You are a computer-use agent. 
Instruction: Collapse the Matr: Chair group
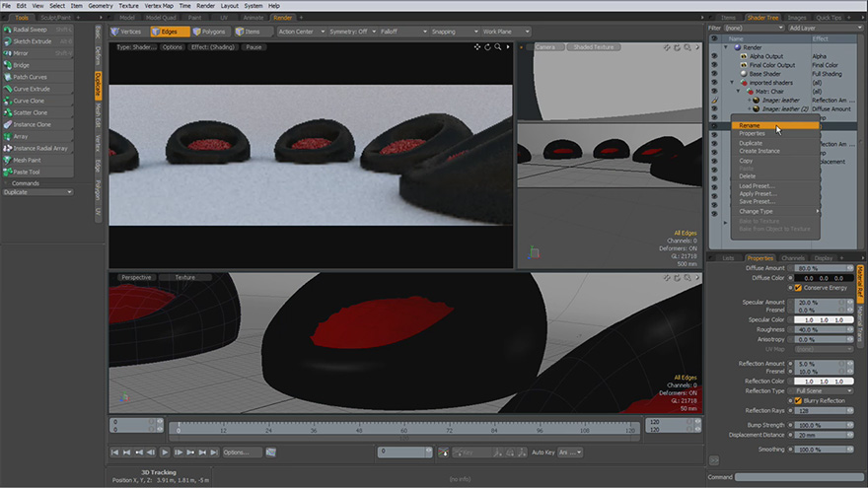[739, 92]
